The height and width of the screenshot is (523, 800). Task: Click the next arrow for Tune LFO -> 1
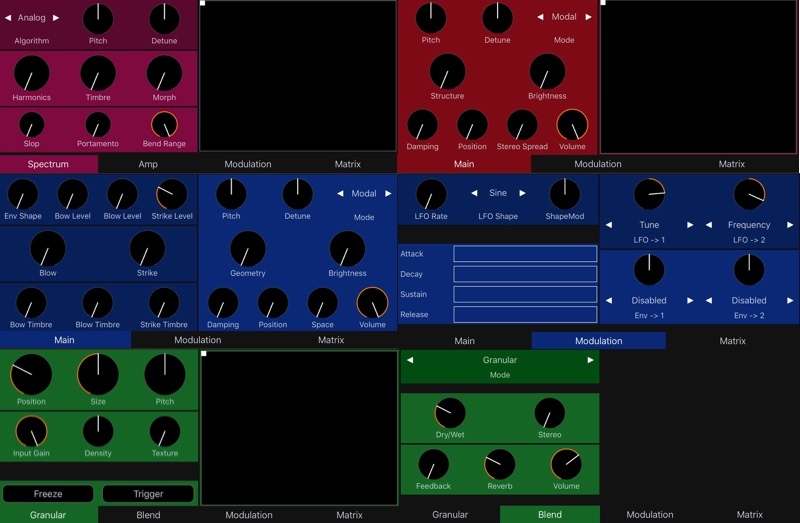click(690, 225)
